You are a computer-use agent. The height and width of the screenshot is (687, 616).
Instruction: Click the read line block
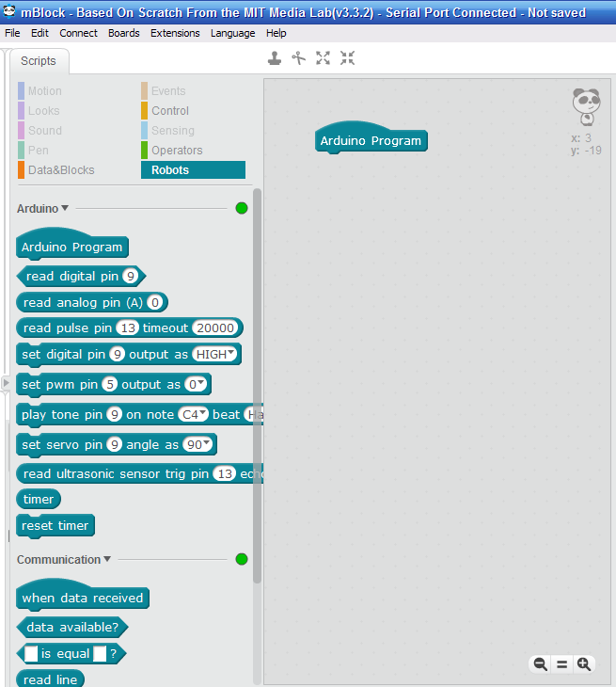[x=50, y=679]
